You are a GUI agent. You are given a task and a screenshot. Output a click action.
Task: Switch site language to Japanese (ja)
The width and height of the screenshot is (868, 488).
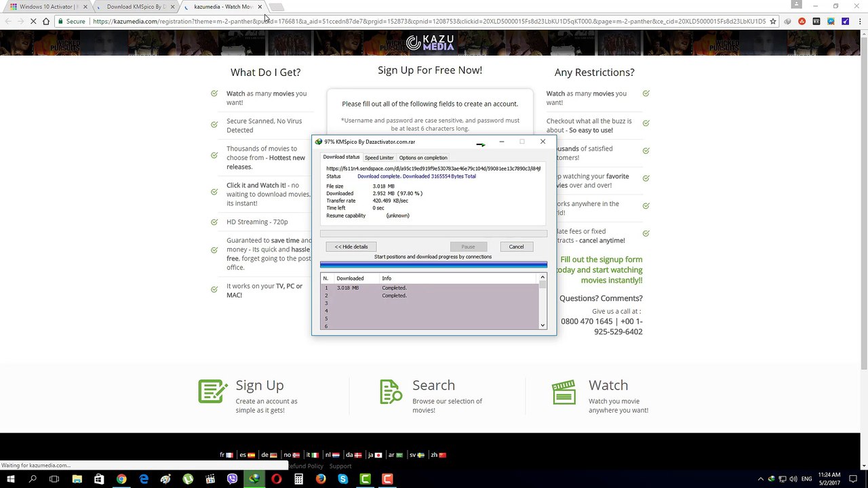pyautogui.click(x=375, y=455)
